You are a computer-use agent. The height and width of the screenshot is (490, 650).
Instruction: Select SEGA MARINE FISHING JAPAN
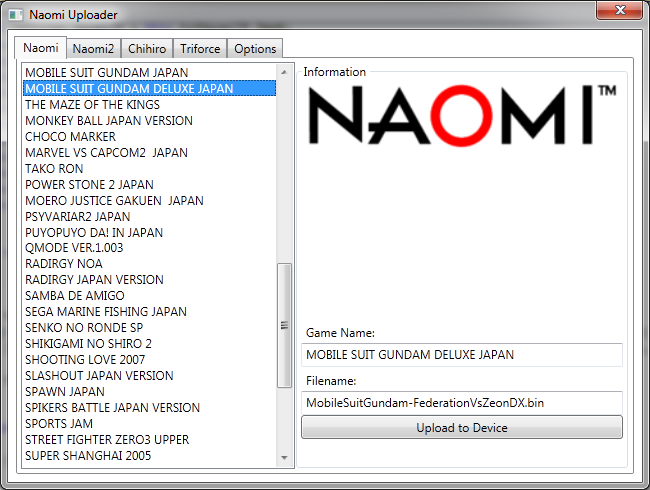pos(149,312)
